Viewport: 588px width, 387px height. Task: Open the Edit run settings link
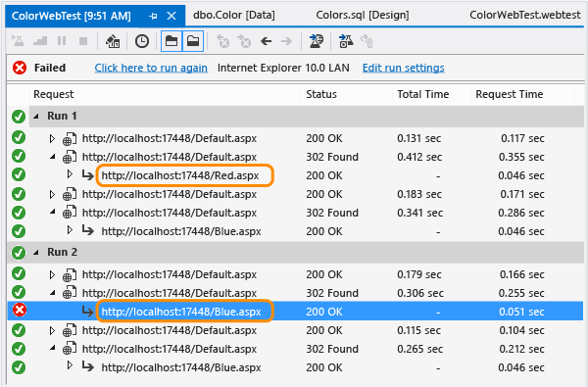(404, 68)
